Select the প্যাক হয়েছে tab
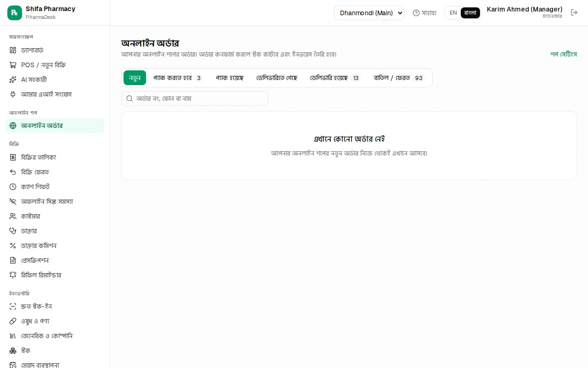The width and height of the screenshot is (588, 368). coord(230,78)
